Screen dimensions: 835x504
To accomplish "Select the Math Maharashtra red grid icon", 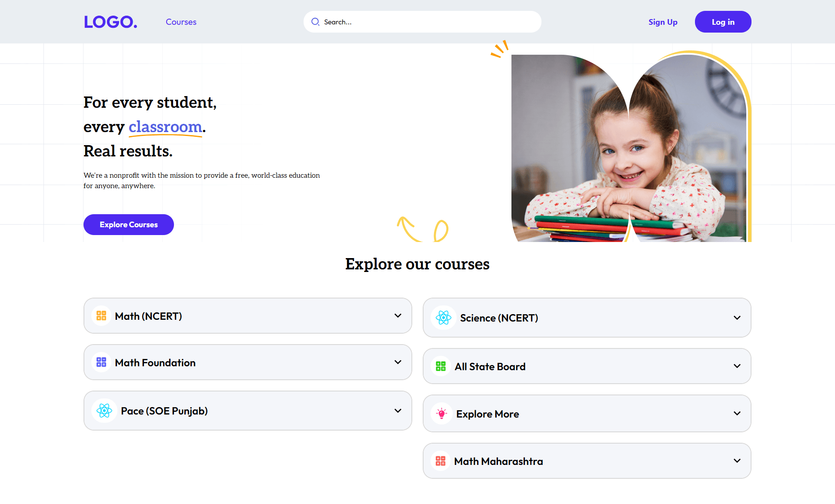I will coord(441,461).
